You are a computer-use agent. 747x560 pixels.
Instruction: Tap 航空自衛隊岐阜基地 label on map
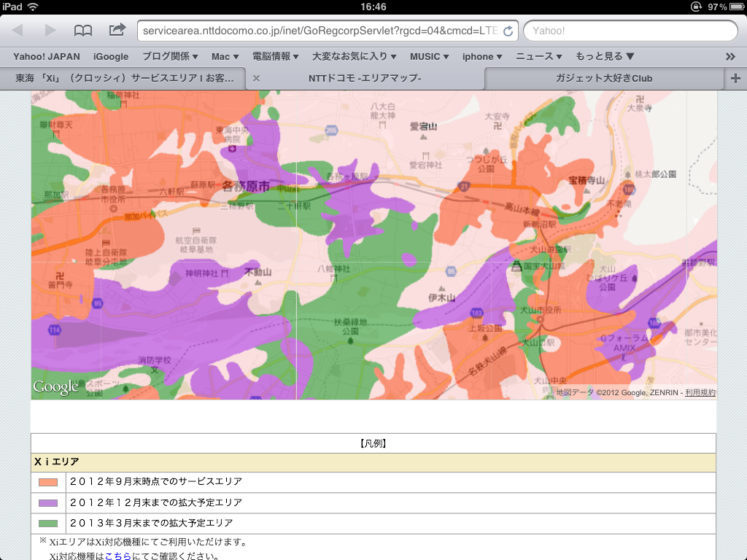pyautogui.click(x=196, y=245)
